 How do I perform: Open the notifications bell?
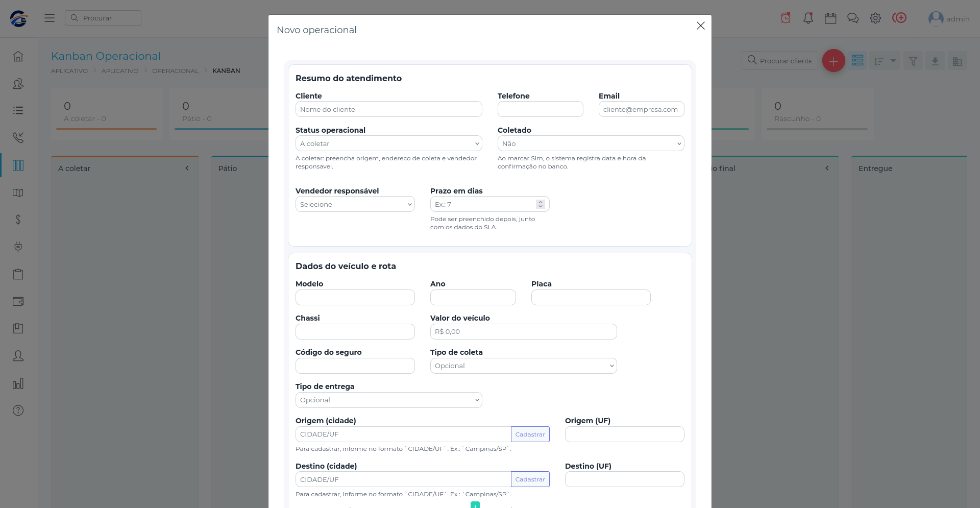(808, 18)
